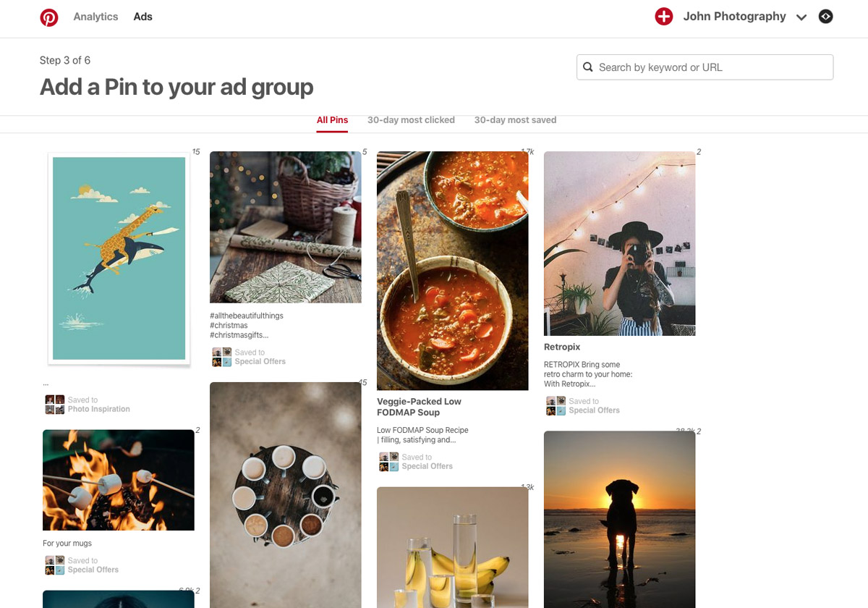Pick the dog silhouette sunset pin

pyautogui.click(x=619, y=518)
